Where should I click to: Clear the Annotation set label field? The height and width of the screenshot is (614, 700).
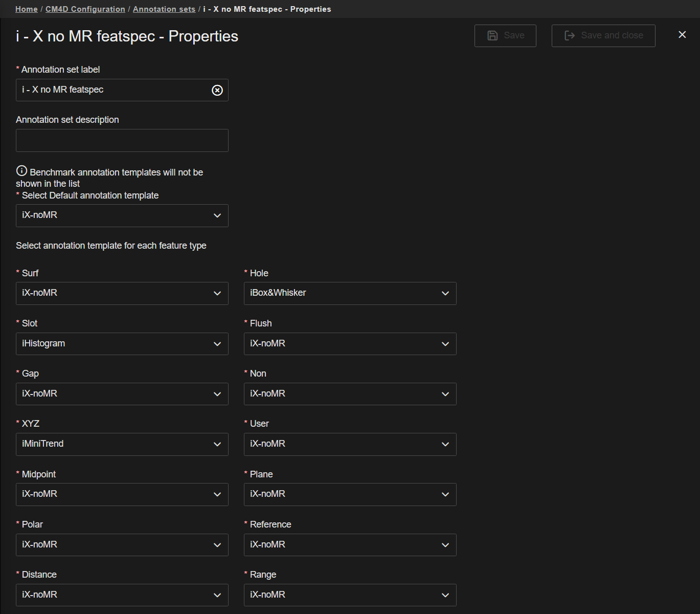click(x=217, y=90)
